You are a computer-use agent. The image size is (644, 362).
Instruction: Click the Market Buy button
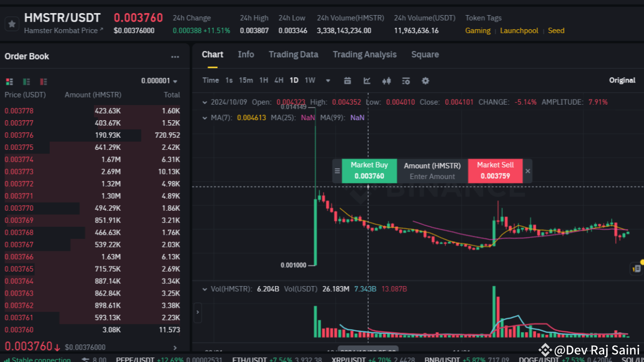tap(369, 171)
